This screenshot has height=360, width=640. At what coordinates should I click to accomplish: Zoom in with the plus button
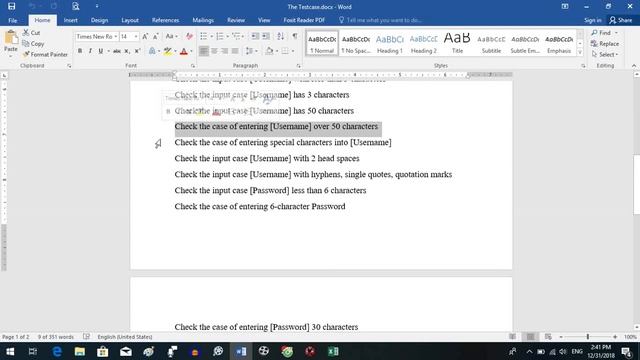coord(615,337)
